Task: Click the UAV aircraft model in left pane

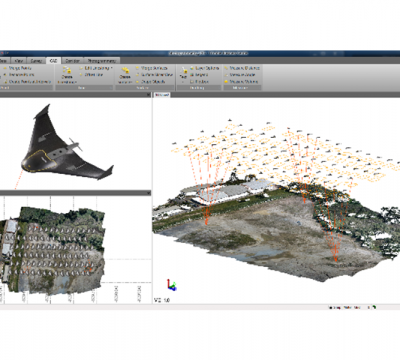Action: [67, 143]
